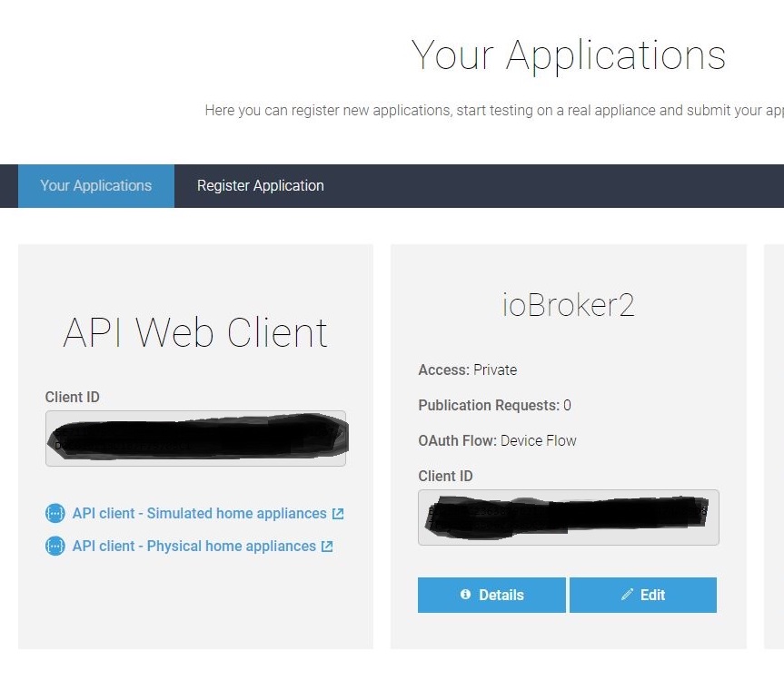
Task: Switch to the Register Application tab
Action: pyautogui.click(x=260, y=185)
